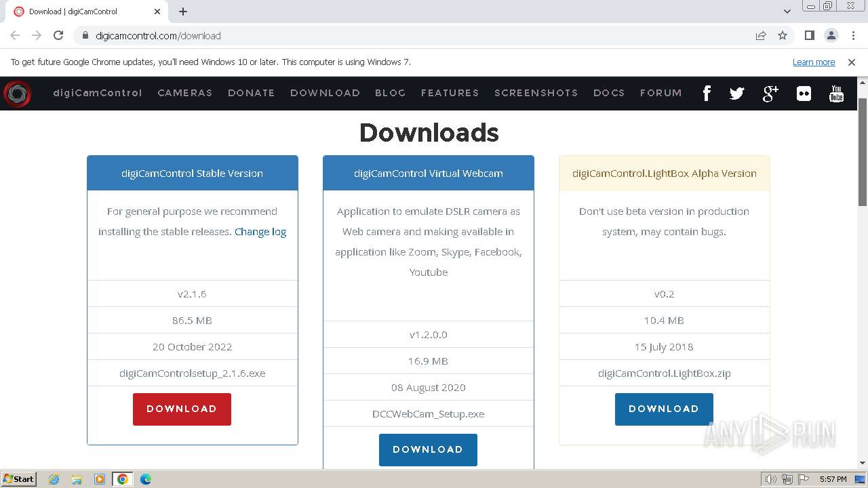Click the volume speaker tray icon
The height and width of the screenshot is (488, 868).
coord(771,479)
